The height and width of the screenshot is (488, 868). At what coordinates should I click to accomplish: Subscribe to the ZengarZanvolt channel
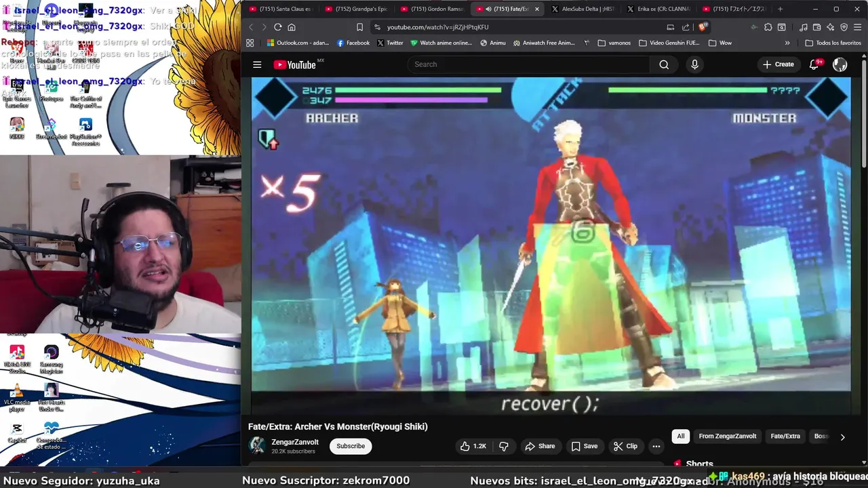pos(351,446)
